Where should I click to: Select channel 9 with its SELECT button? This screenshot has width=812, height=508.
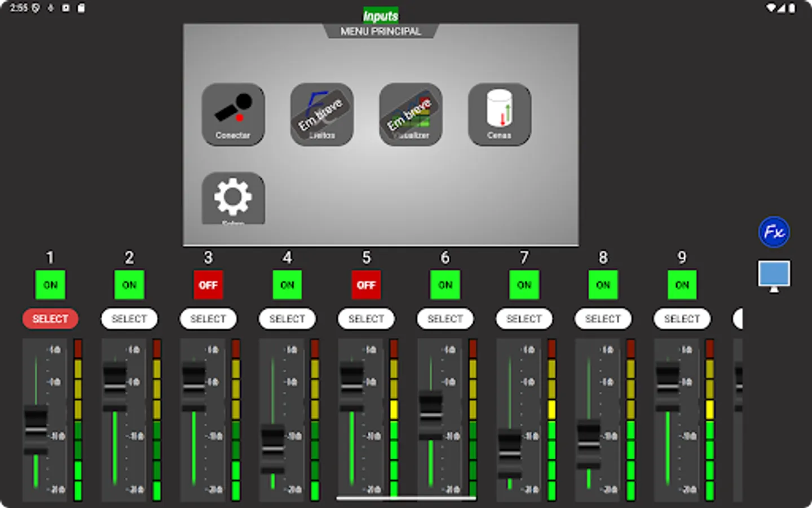(x=682, y=319)
